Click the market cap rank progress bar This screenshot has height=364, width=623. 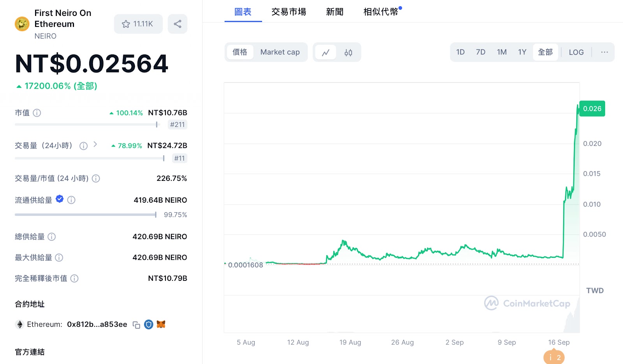pos(88,124)
